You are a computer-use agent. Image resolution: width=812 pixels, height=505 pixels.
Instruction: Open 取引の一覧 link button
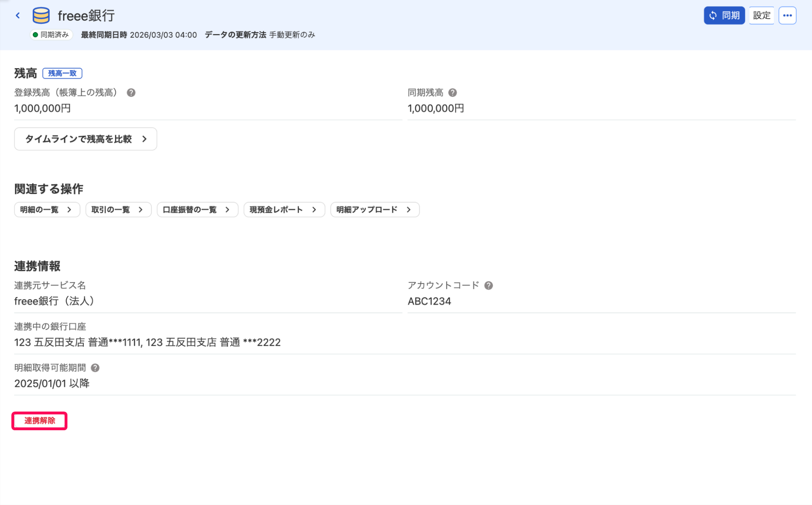(118, 210)
